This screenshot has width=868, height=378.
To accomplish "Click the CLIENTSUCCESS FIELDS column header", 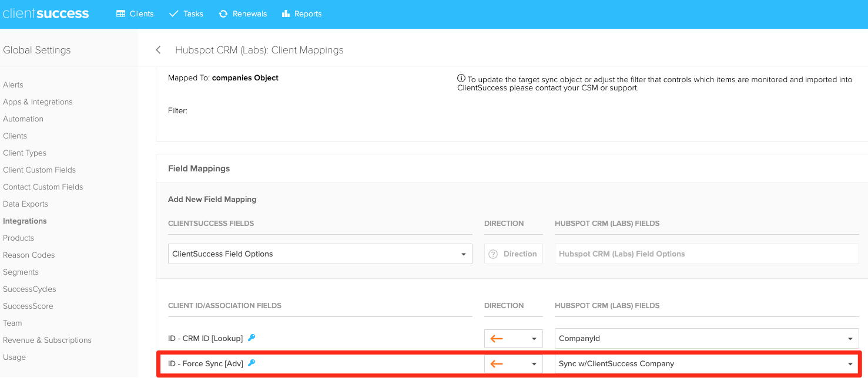I will pyautogui.click(x=211, y=224).
